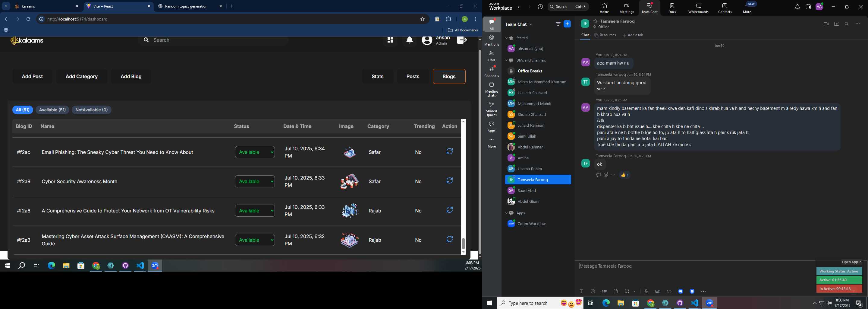Click the Kalaams logout icon

pos(462,40)
